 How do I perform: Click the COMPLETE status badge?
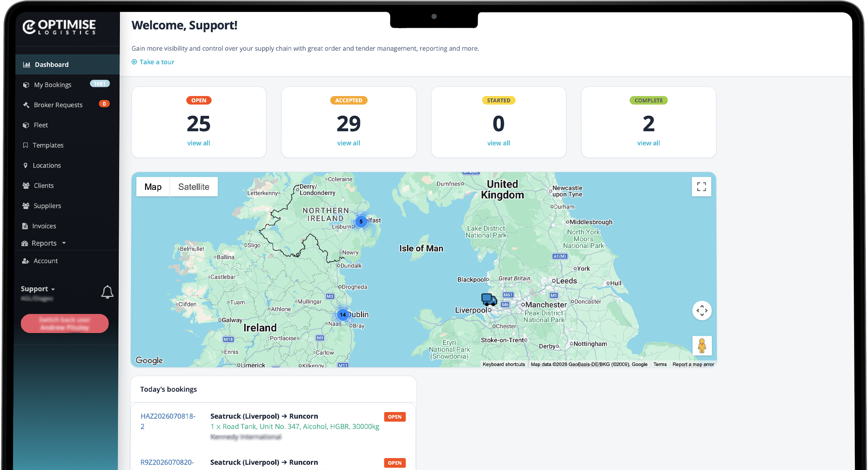point(648,100)
